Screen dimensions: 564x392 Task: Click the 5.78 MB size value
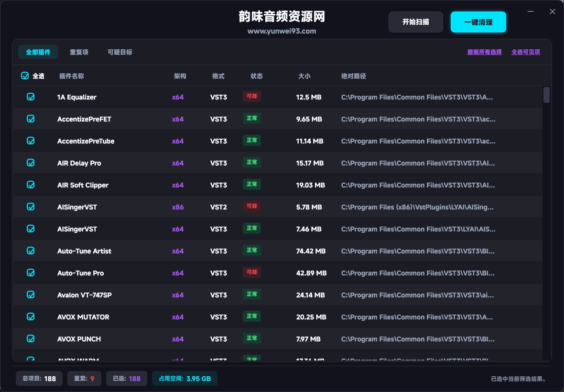(x=309, y=207)
